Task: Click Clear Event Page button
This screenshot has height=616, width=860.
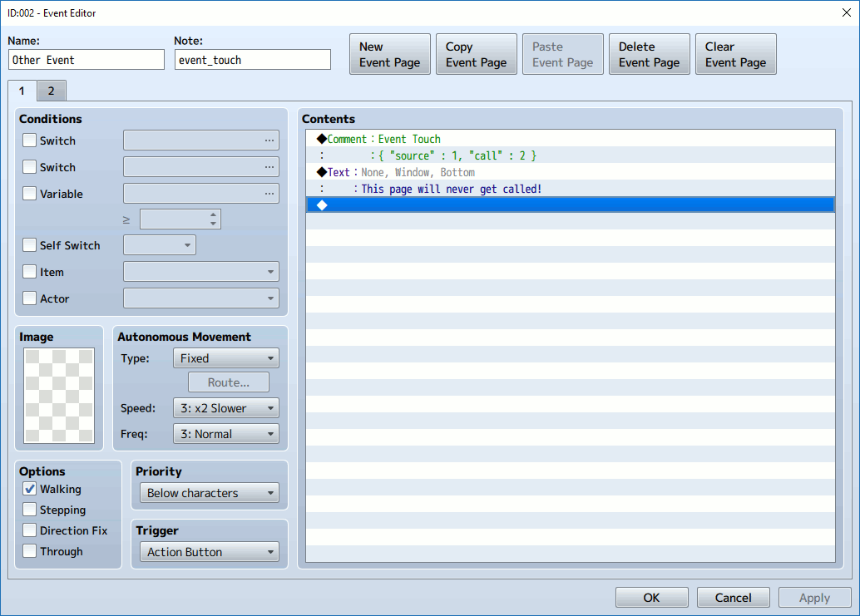Action: click(736, 54)
